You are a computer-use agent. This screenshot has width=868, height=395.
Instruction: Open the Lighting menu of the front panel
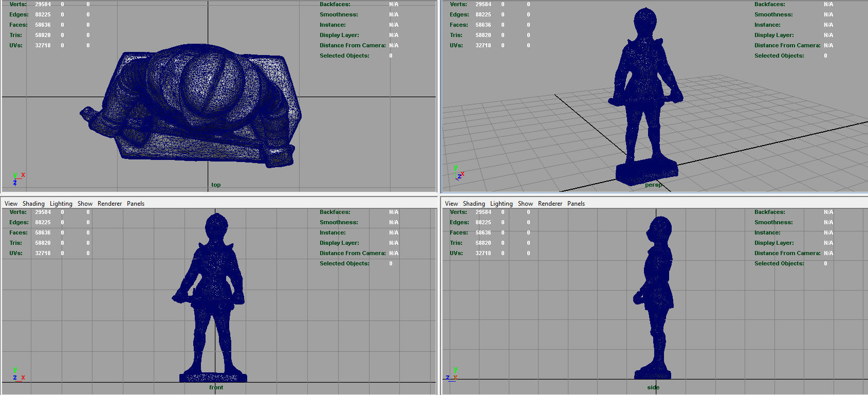click(x=61, y=204)
